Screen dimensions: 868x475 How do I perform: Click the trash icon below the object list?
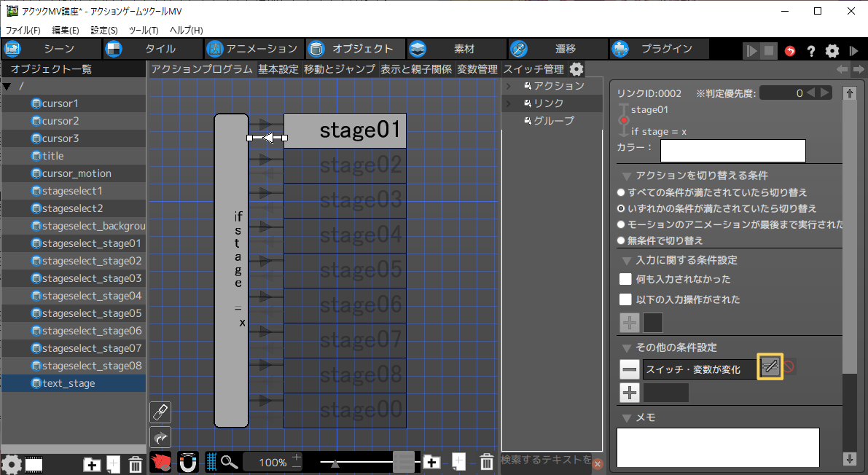(136, 465)
